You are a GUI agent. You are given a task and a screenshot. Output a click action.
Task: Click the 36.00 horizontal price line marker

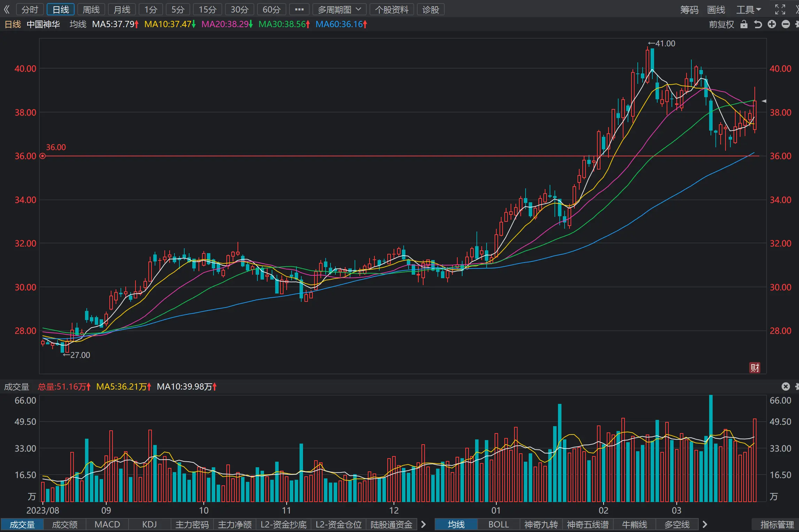(42, 156)
